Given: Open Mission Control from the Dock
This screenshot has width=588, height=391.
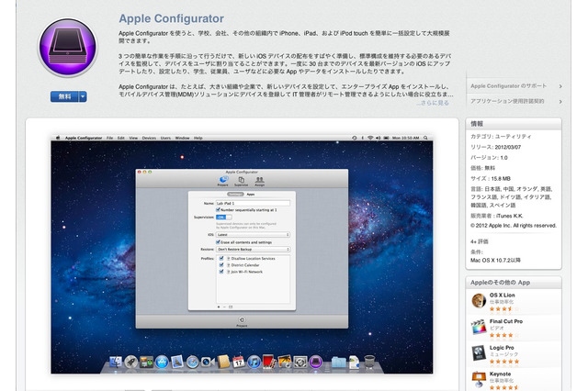Looking at the screenshot, I should click(x=146, y=362).
